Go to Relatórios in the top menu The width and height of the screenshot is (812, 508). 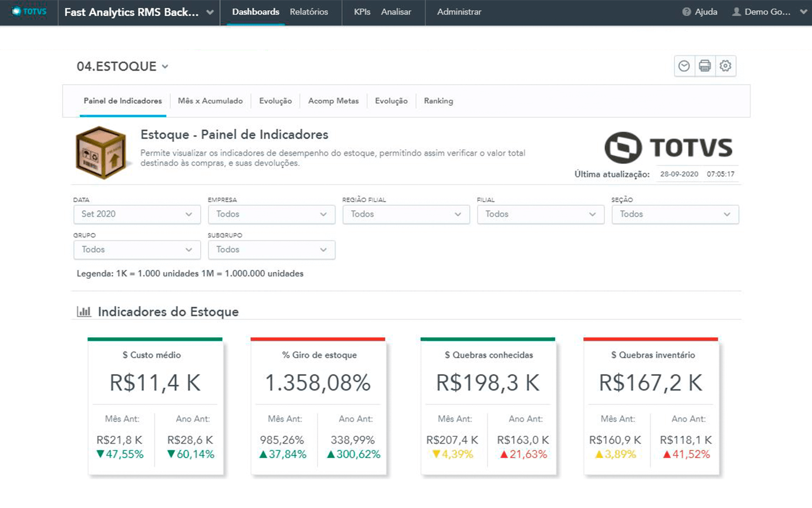(308, 12)
